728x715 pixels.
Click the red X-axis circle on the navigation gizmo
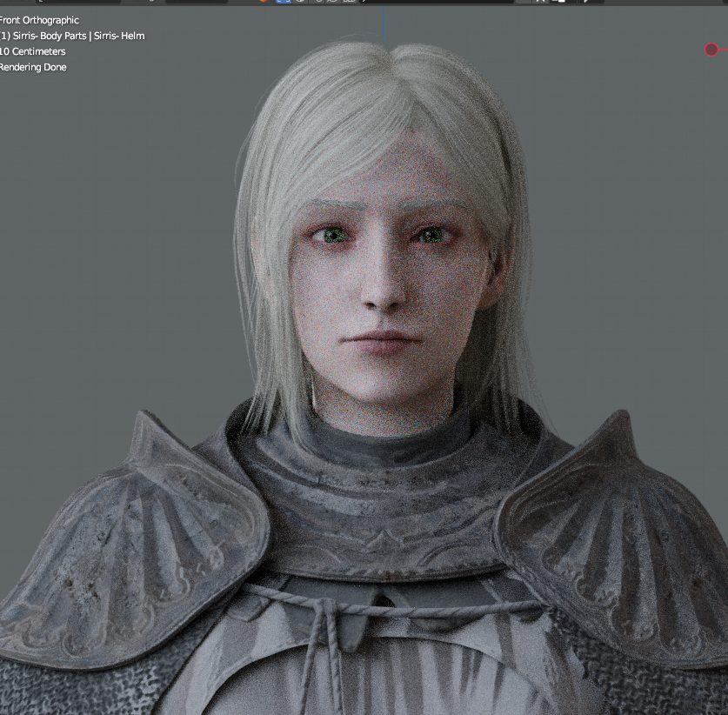click(x=711, y=50)
